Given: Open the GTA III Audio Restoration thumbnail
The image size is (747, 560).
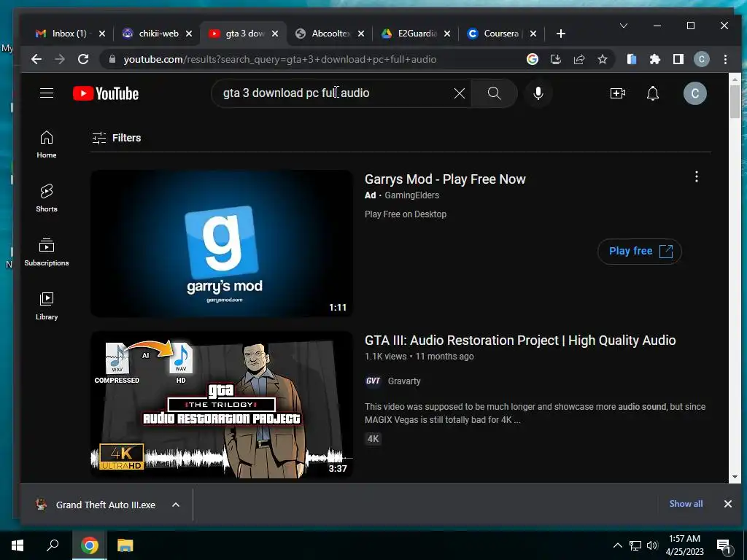Looking at the screenshot, I should (222, 405).
